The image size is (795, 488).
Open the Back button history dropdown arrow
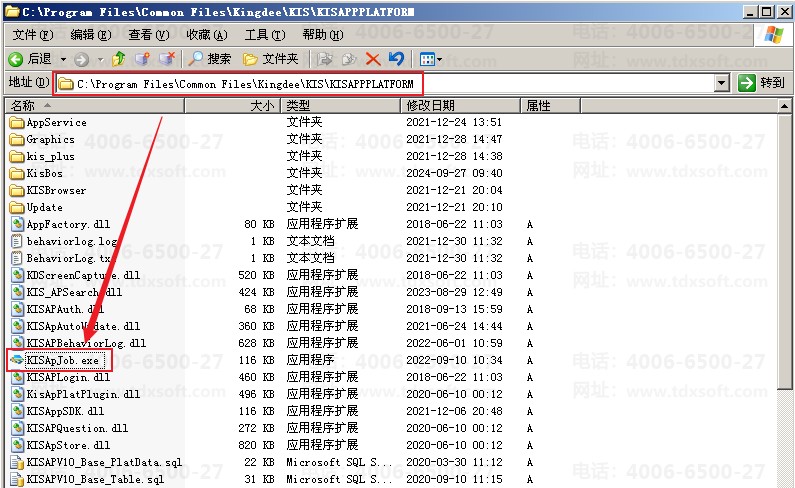[x=63, y=59]
